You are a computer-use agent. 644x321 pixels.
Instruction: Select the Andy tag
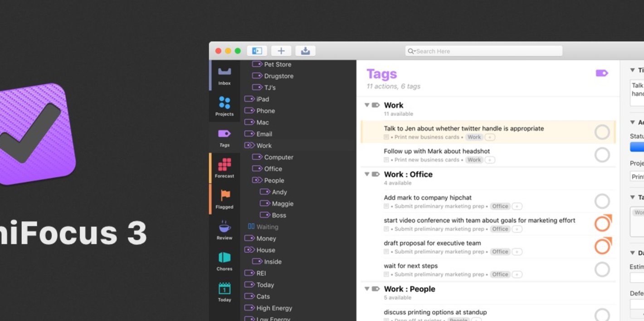(x=279, y=192)
